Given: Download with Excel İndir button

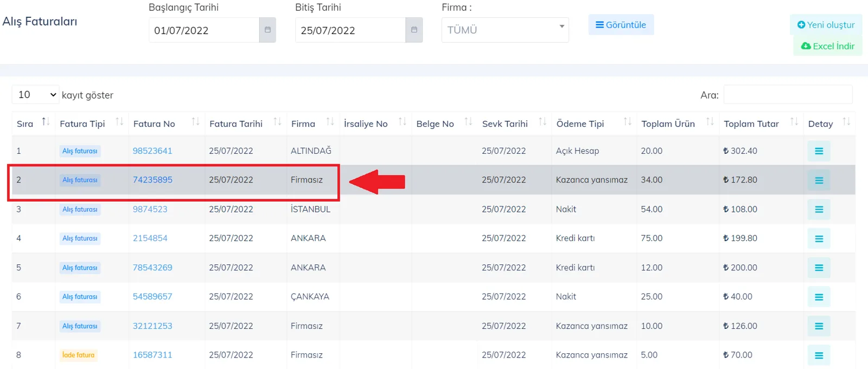Looking at the screenshot, I should pos(828,46).
